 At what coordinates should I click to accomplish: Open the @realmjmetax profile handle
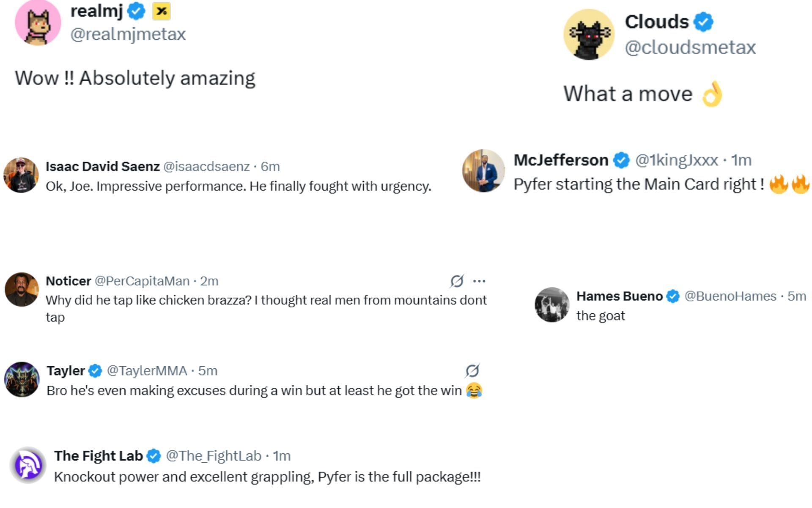point(128,34)
